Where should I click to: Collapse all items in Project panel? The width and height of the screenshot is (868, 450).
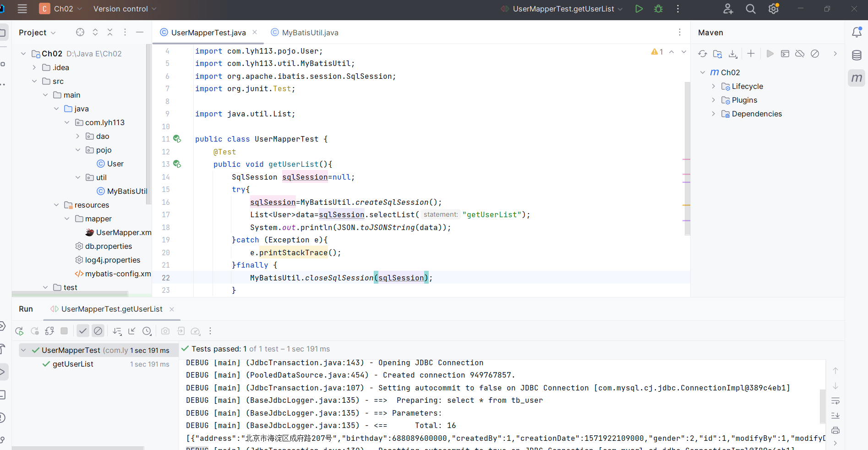tap(110, 32)
